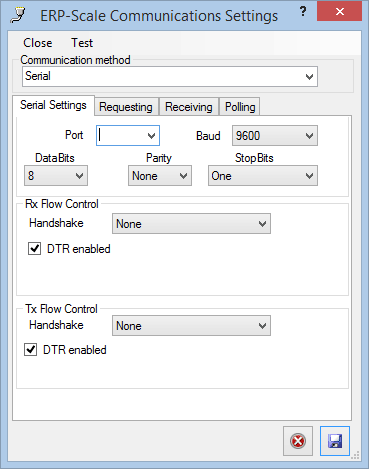The height and width of the screenshot is (469, 369).
Task: Open the Parity dropdown
Action: pyautogui.click(x=160, y=176)
